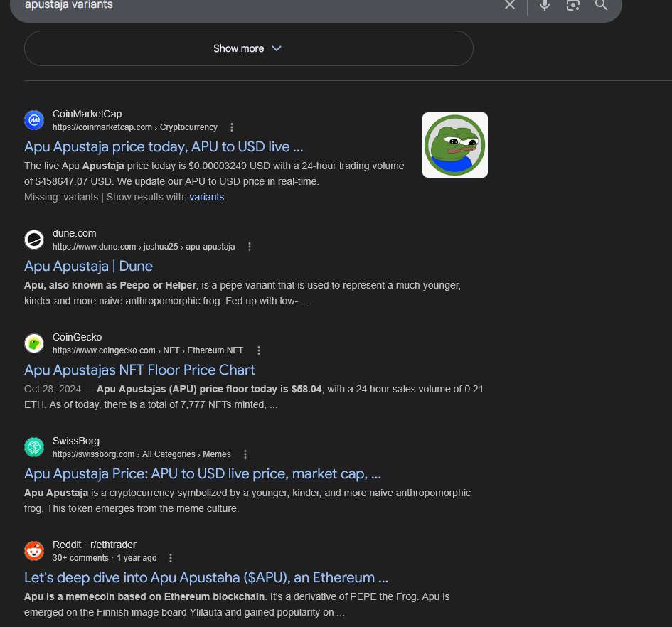
Task: Show results with variants link
Action: pyautogui.click(x=206, y=197)
